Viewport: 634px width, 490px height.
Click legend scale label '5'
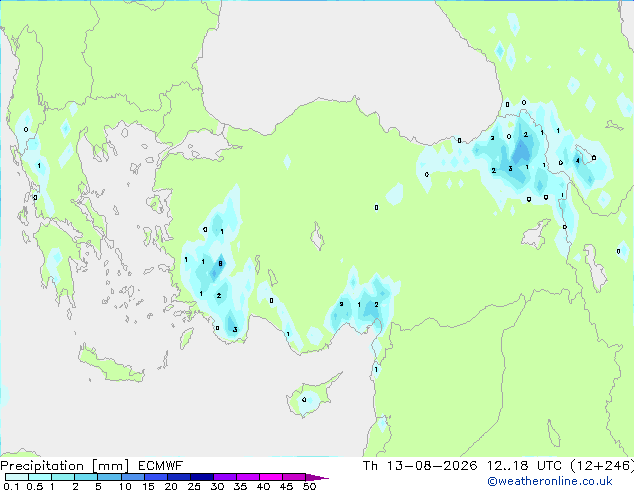tap(98, 486)
